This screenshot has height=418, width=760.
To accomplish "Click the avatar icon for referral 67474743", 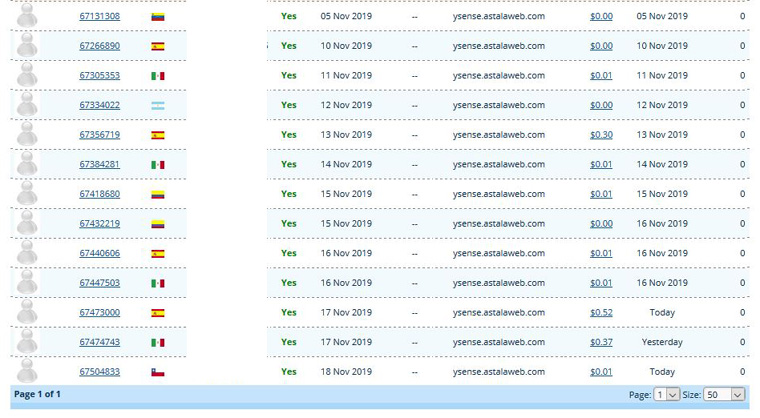I will (27, 342).
